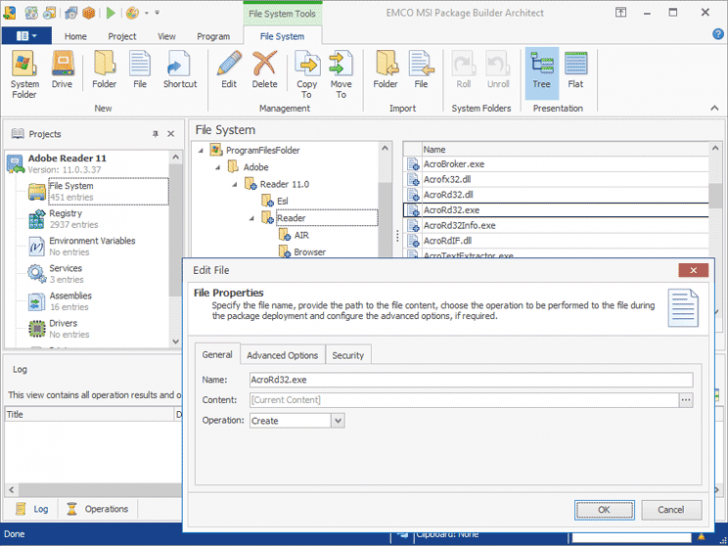Switch to Tree presentation
The height and width of the screenshot is (546, 728).
[541, 73]
